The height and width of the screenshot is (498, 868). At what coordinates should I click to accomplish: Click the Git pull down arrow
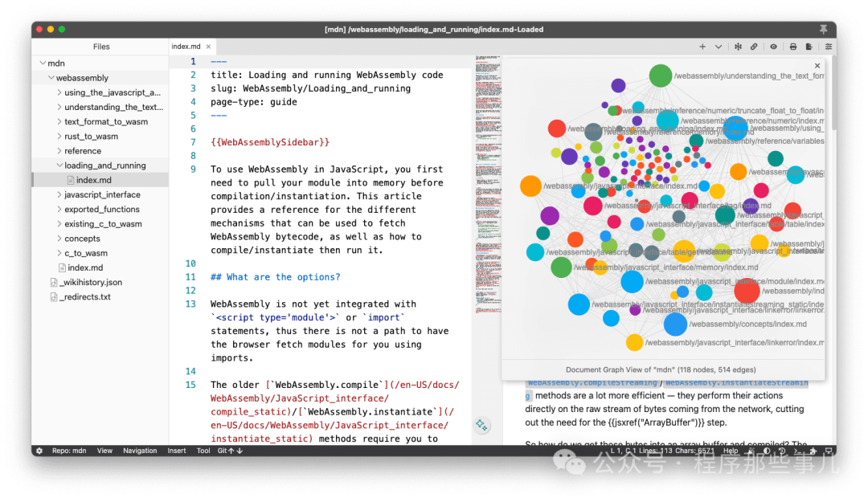[x=240, y=451]
